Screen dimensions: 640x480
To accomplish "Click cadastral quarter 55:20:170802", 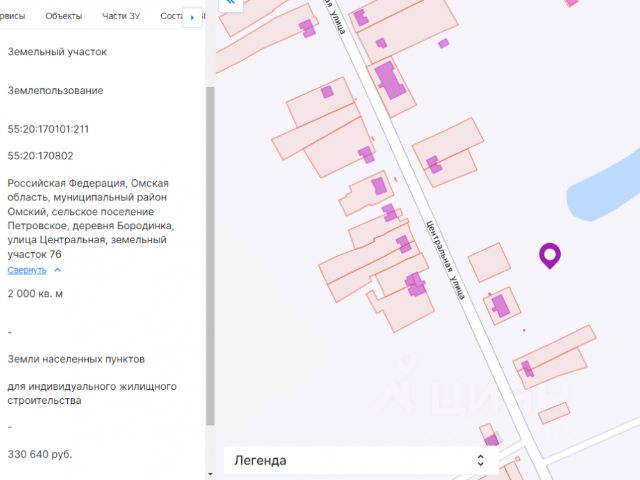I will pyautogui.click(x=40, y=155).
